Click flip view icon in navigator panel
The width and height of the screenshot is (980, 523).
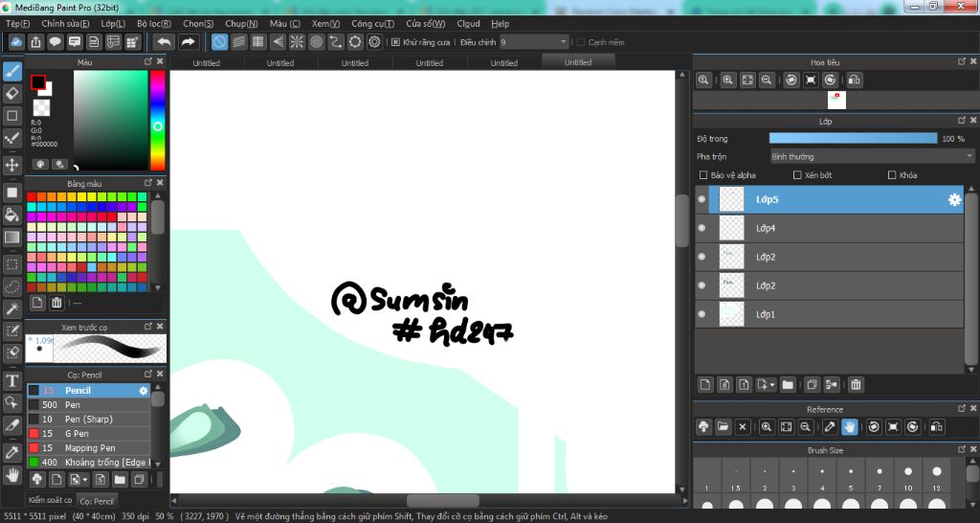pos(855,80)
